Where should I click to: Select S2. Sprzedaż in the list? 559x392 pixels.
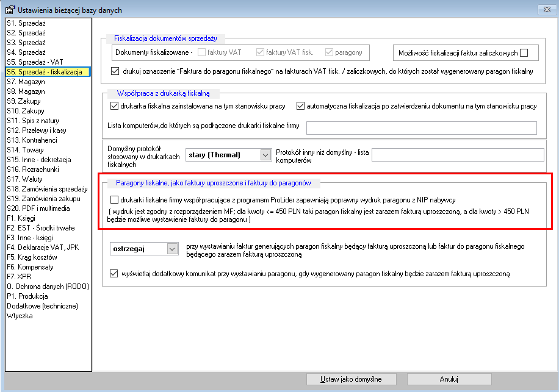(x=48, y=33)
